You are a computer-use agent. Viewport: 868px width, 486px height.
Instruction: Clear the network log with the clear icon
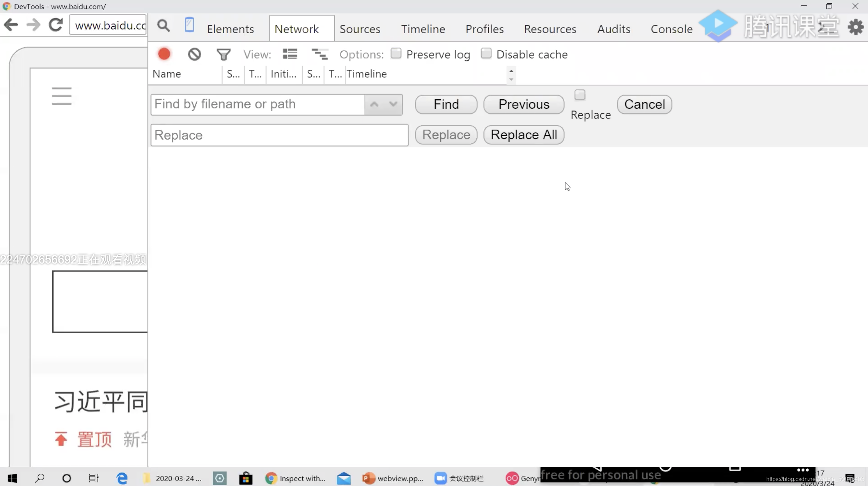[x=194, y=54]
